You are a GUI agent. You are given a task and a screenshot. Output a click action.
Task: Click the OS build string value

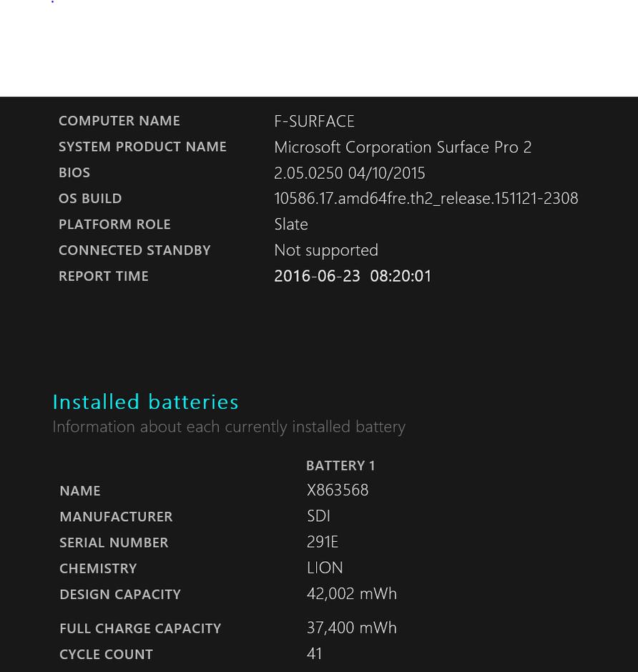click(x=426, y=199)
